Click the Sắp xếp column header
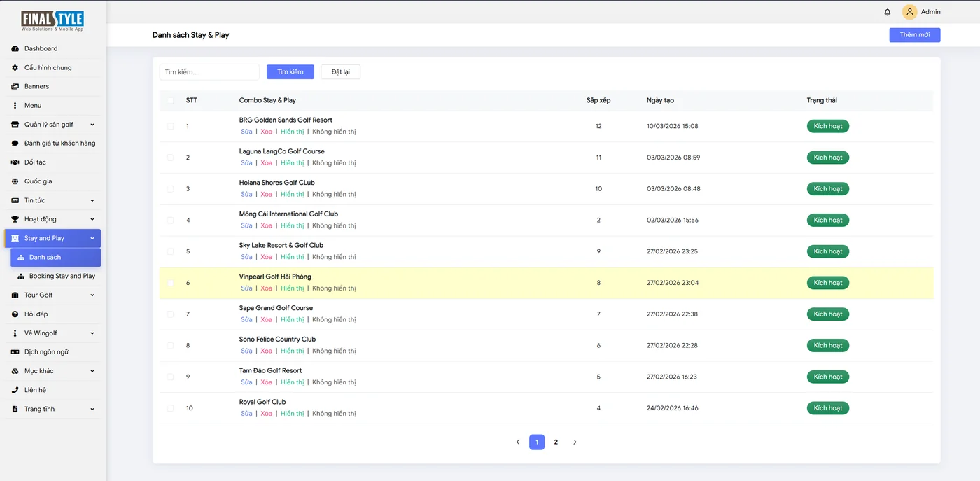 [598, 101]
